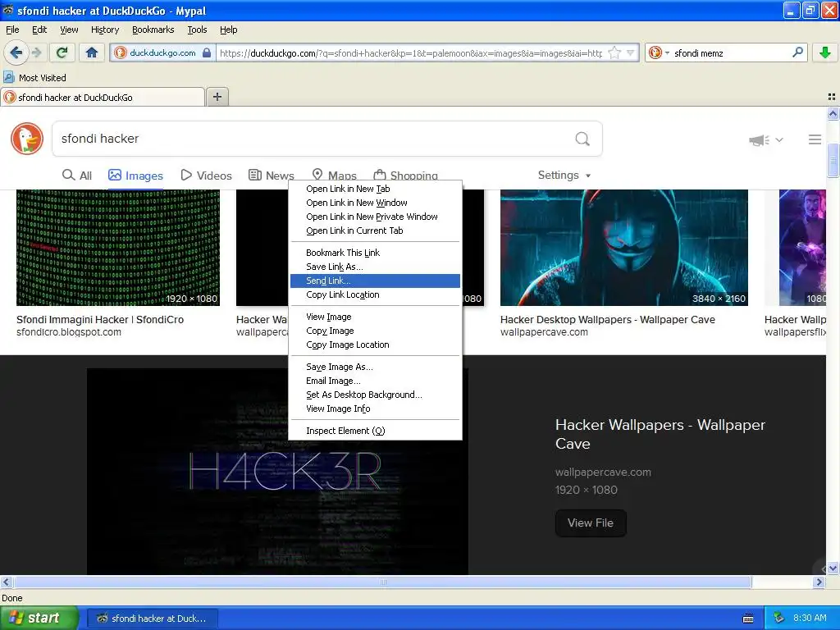Click the tab groups grid icon
The height and width of the screenshot is (630, 840).
point(832,97)
